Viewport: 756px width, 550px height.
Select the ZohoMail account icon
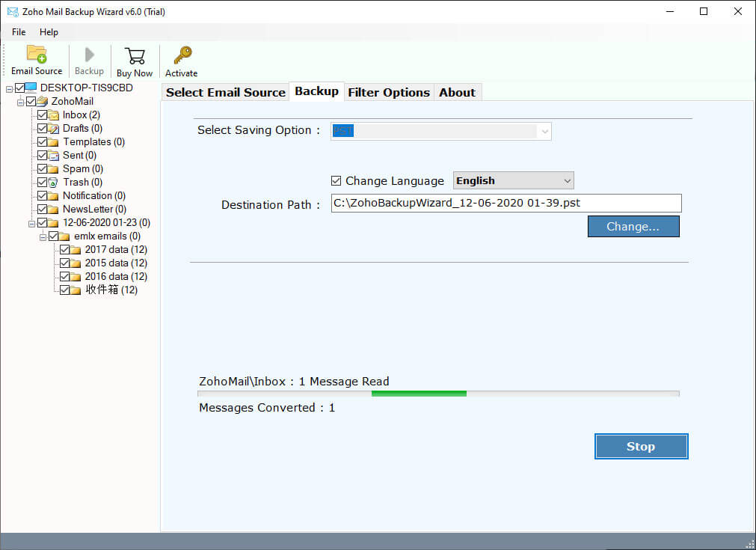[43, 101]
